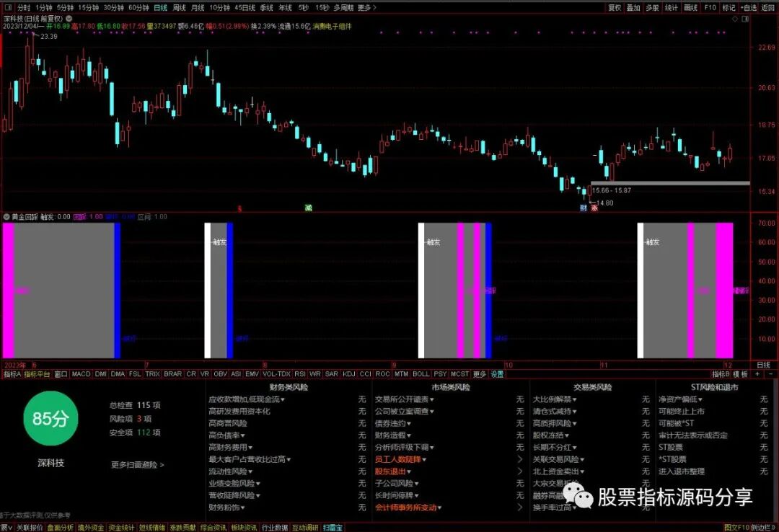Click the 复权 button
This screenshot has width=779, height=532.
[615, 7]
